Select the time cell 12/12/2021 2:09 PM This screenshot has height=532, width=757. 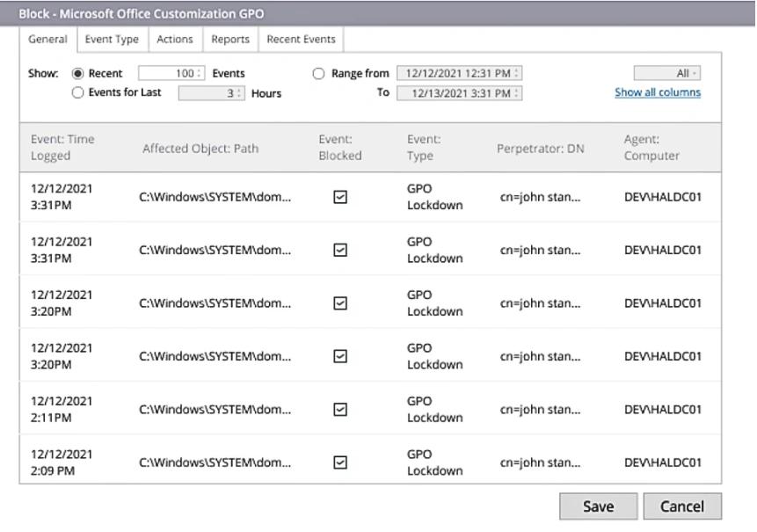pyautogui.click(x=62, y=463)
